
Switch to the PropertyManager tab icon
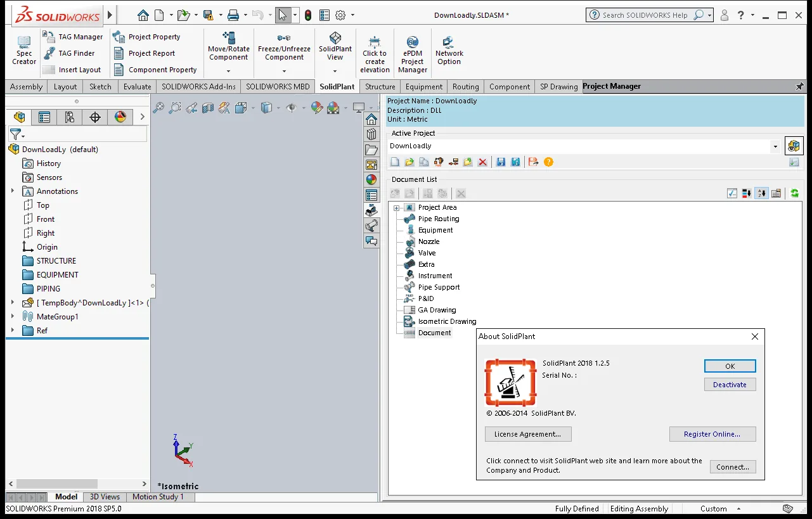pyautogui.click(x=44, y=117)
